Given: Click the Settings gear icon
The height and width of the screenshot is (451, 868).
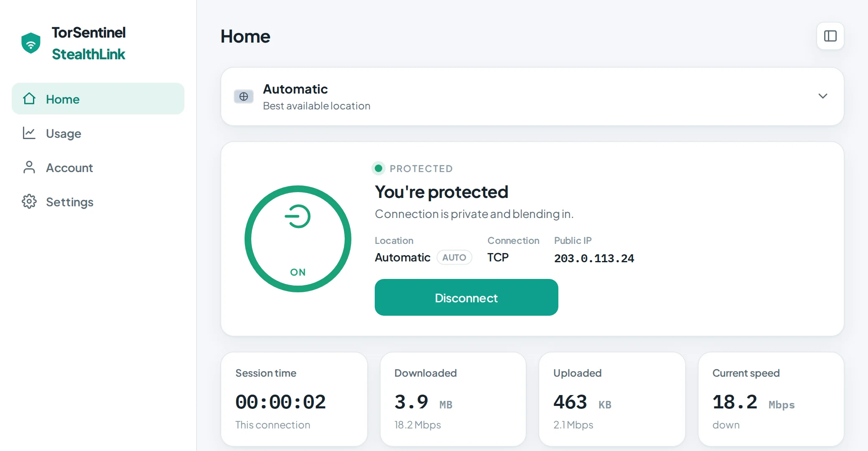Looking at the screenshot, I should tap(29, 202).
